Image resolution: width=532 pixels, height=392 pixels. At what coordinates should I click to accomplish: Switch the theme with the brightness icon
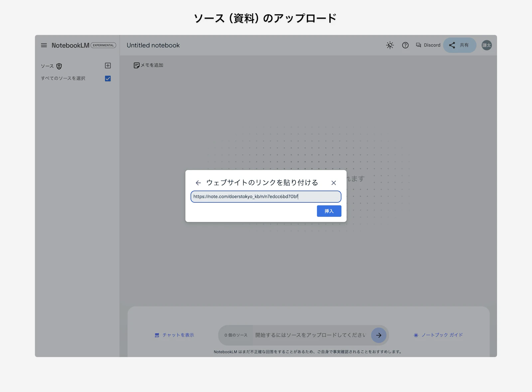(390, 45)
